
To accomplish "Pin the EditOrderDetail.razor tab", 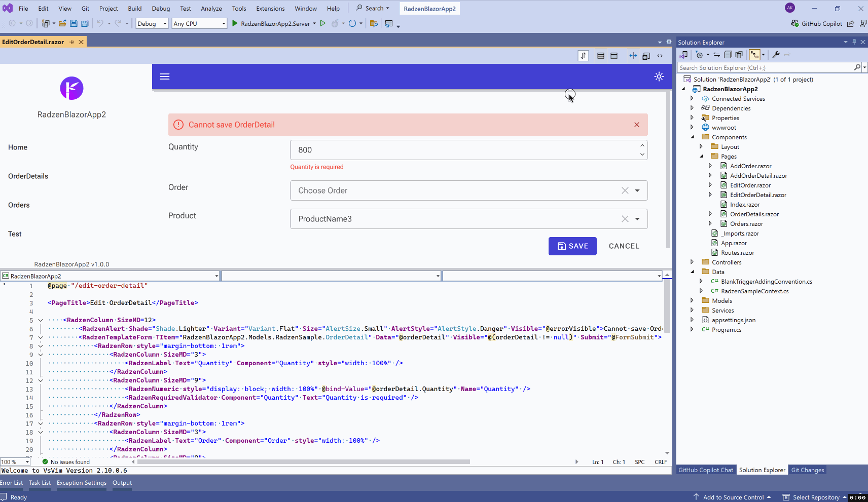I will pos(72,42).
